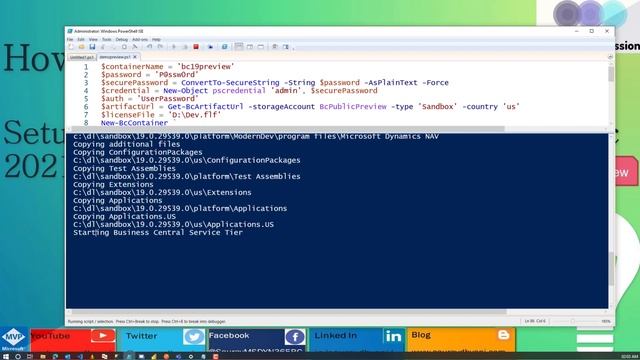Click 'Copying Extensions' line in the console

click(x=113, y=184)
